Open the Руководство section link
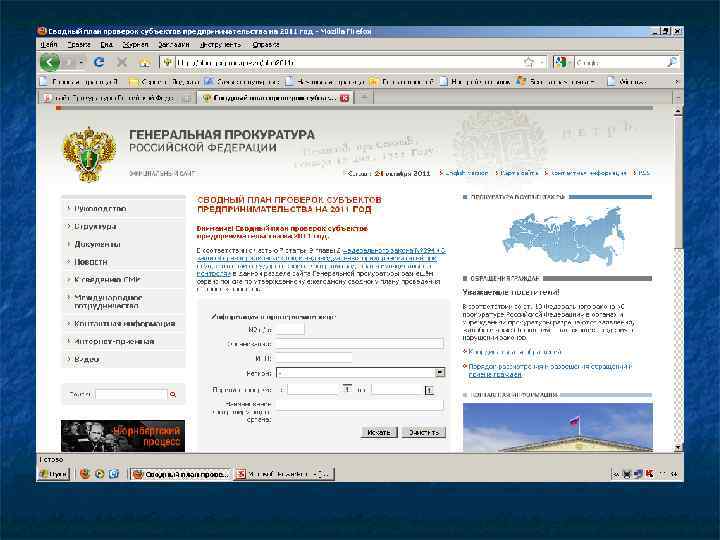 coord(100,208)
